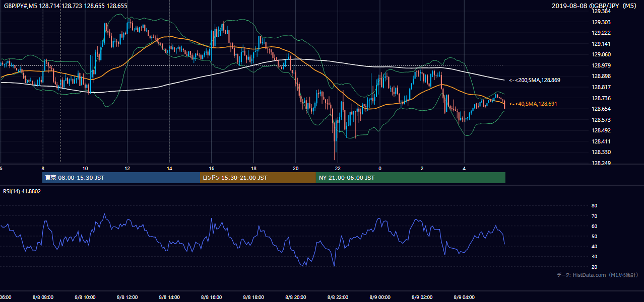
Task: Click the 8/8 10:00 date label
Action: tap(85, 297)
